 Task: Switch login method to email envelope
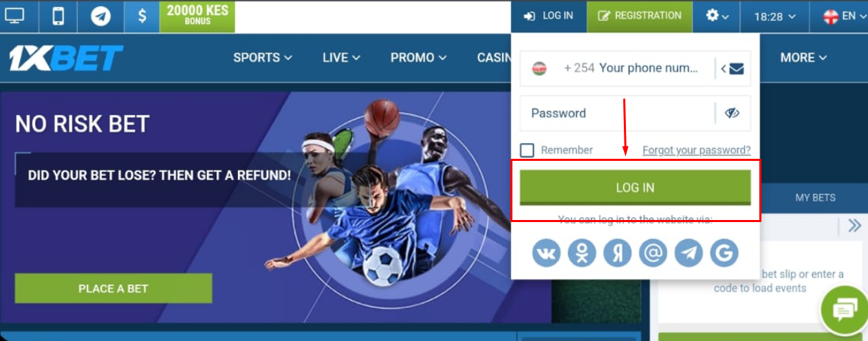[x=737, y=68]
